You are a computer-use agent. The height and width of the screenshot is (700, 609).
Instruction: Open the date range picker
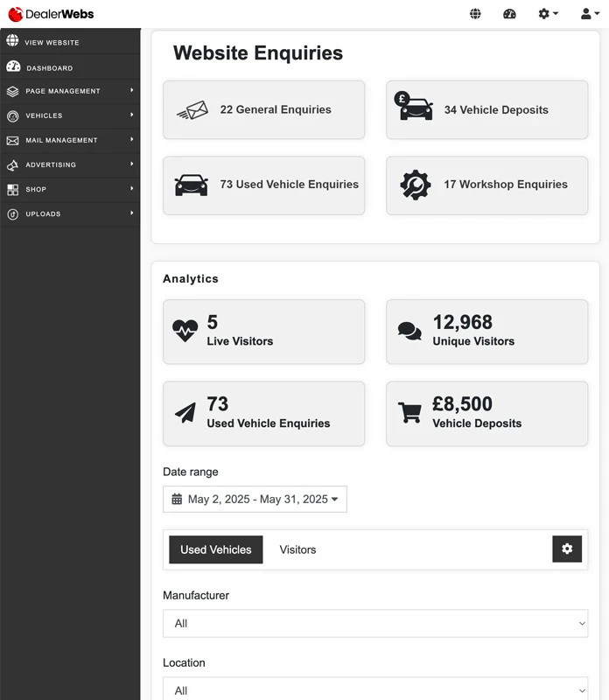255,499
